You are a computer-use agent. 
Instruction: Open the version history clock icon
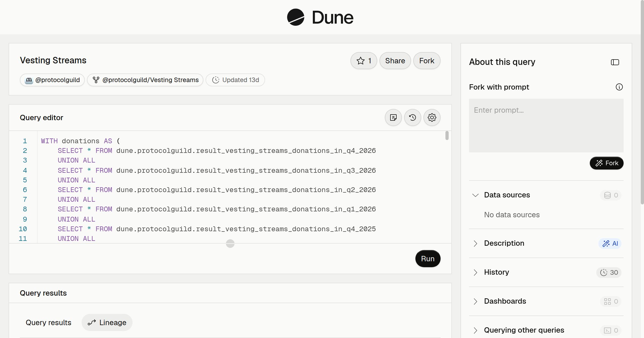[x=412, y=117]
